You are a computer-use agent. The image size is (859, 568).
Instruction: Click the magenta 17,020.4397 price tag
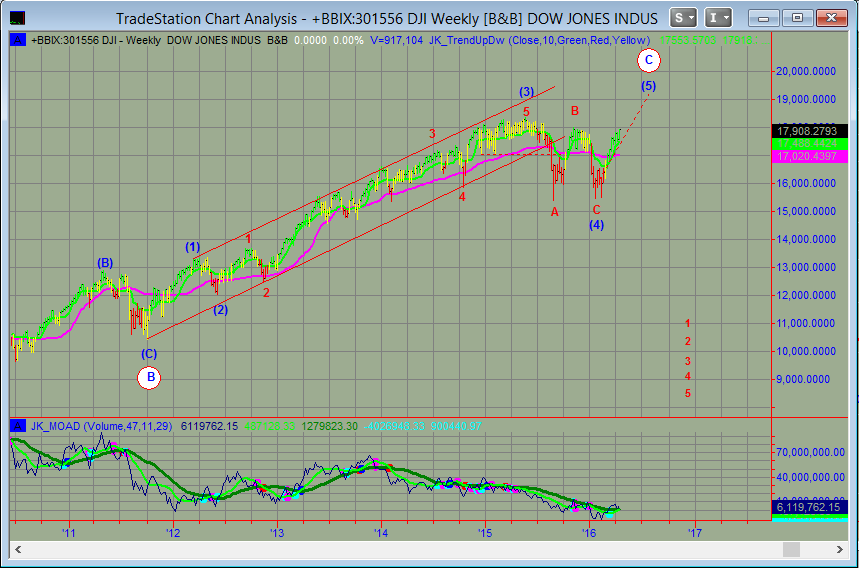click(809, 157)
